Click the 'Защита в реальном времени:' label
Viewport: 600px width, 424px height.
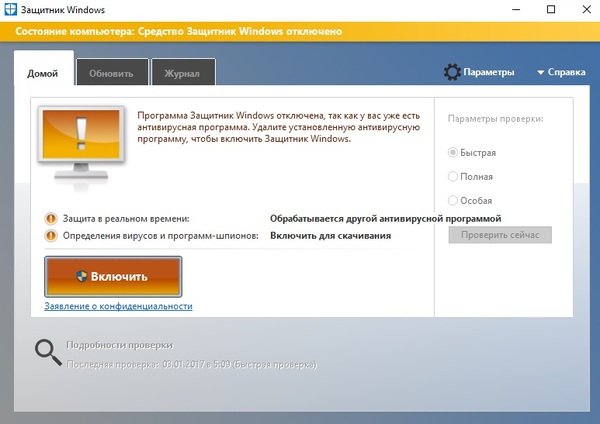pos(126,219)
